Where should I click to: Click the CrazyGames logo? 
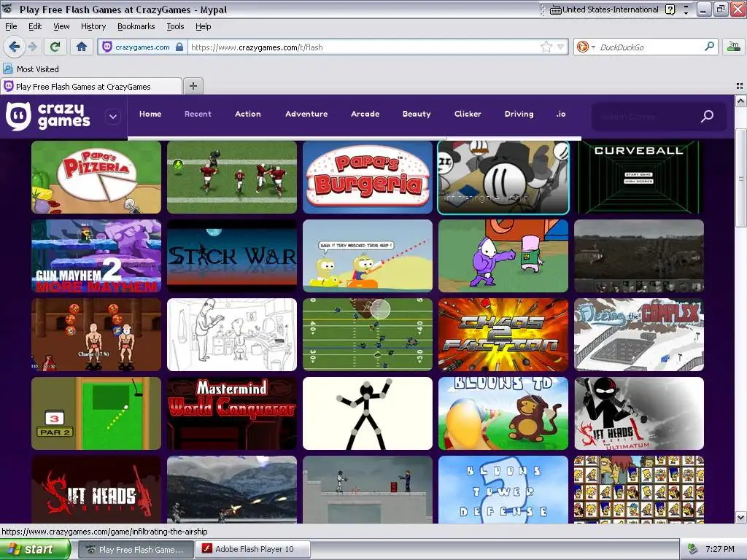[x=47, y=116]
